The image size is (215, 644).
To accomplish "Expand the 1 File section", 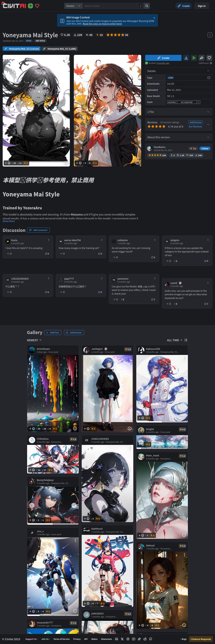I will click(x=179, y=112).
